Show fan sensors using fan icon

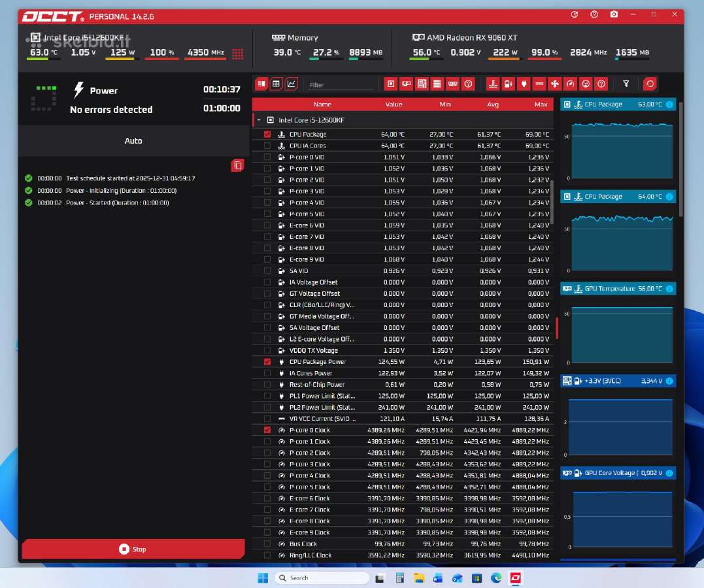point(555,84)
